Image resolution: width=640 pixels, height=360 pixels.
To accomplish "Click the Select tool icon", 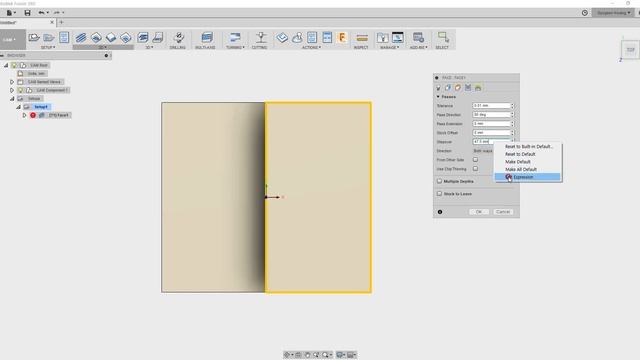I will (443, 38).
